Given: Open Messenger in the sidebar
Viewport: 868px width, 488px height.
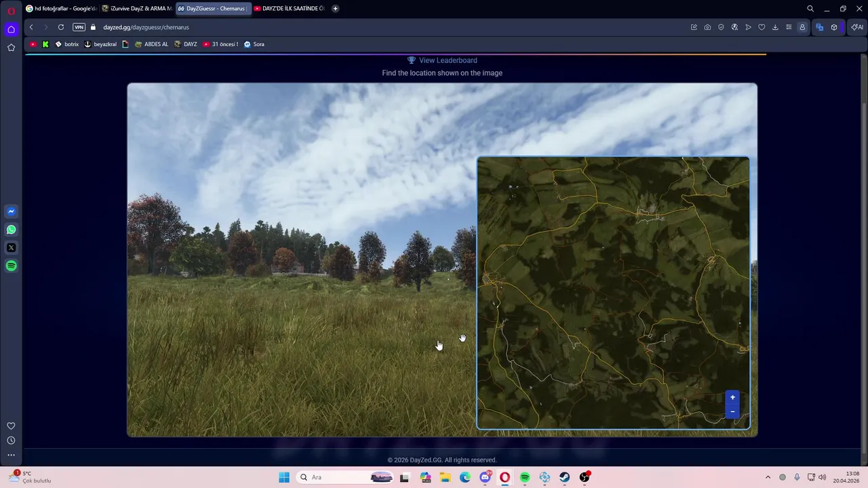Looking at the screenshot, I should (x=11, y=211).
